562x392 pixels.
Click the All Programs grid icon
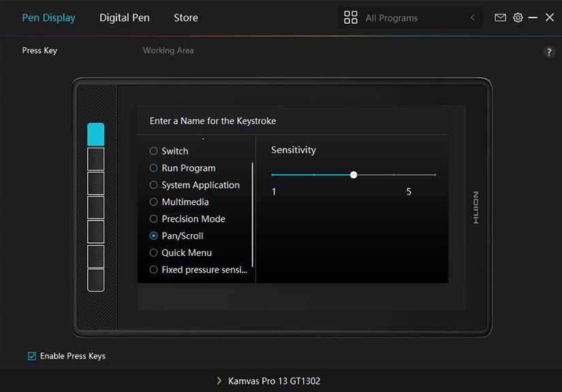click(351, 18)
